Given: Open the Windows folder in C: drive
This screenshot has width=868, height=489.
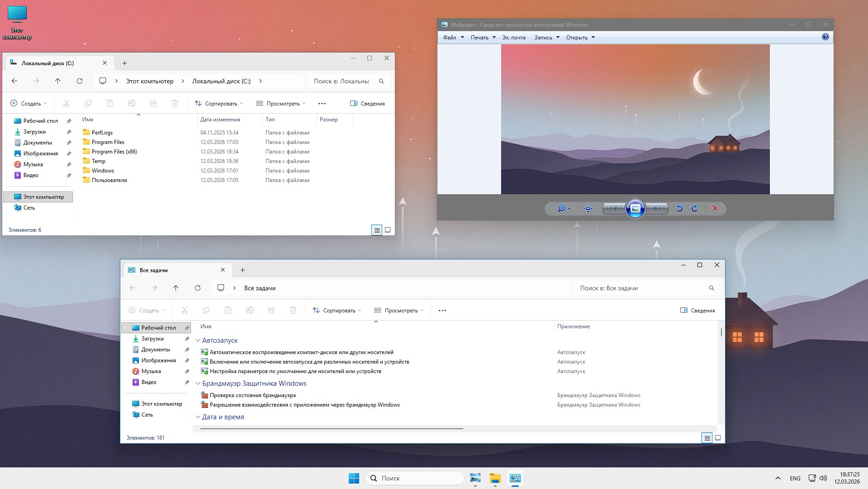Looking at the screenshot, I should click(x=102, y=170).
